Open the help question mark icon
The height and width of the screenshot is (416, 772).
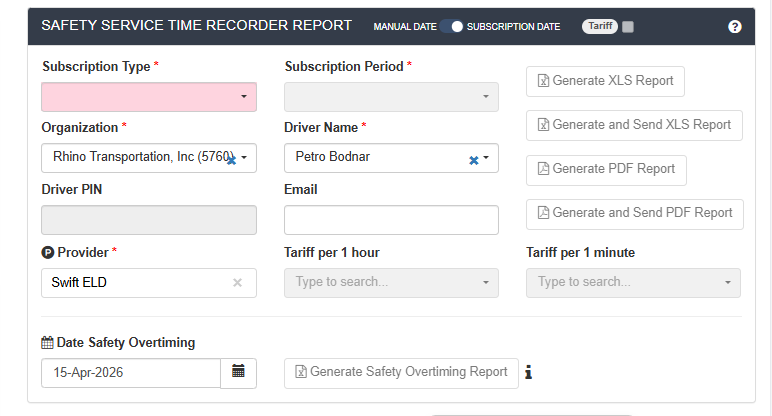tap(735, 27)
